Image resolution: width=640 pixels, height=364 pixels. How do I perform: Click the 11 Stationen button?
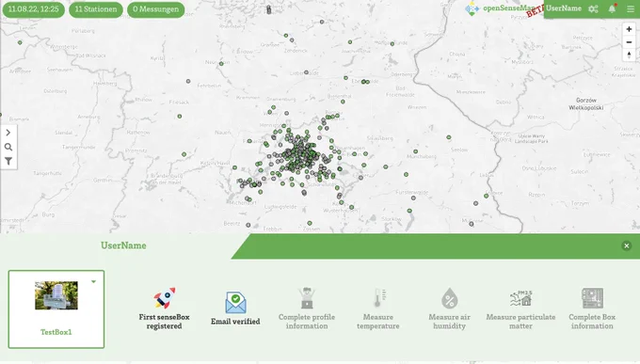pyautogui.click(x=95, y=9)
